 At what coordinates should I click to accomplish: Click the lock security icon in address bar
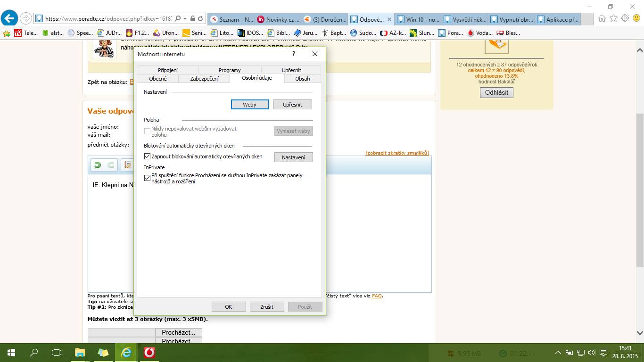(x=193, y=19)
